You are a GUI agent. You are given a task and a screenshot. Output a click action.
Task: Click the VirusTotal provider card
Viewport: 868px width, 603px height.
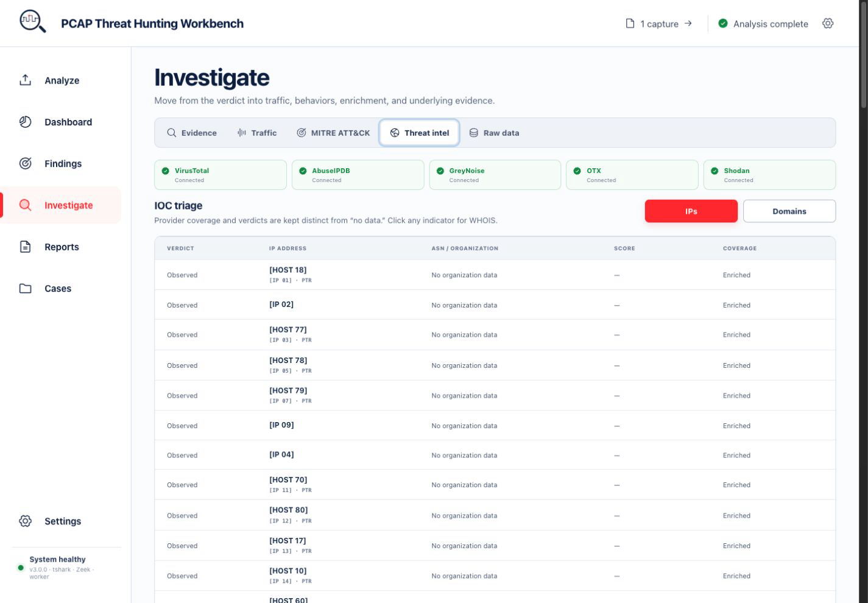point(221,175)
